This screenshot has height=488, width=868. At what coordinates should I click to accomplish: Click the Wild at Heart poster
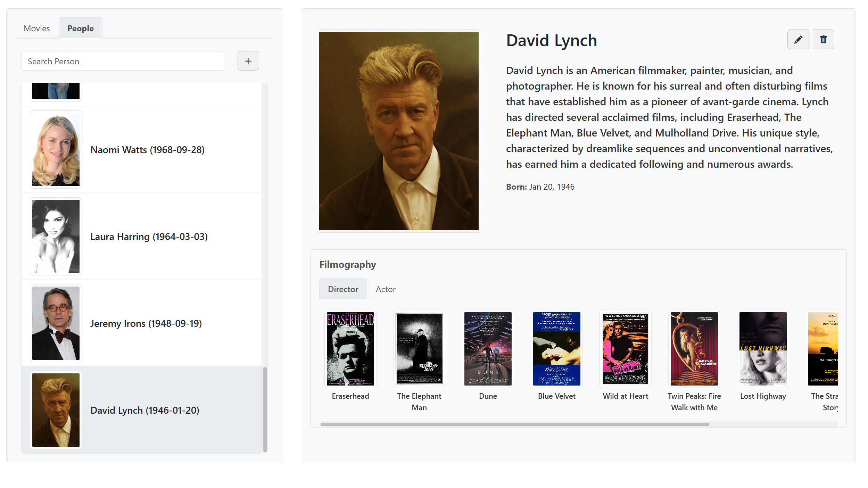coord(625,349)
